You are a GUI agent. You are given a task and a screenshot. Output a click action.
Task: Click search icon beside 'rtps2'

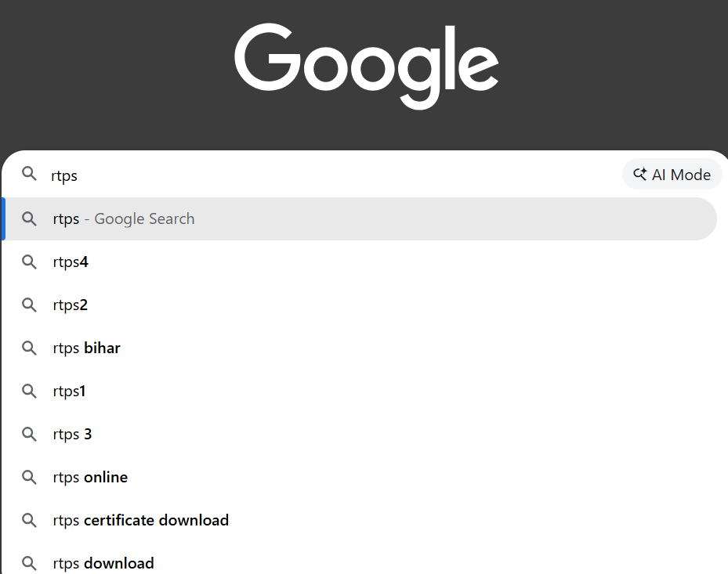click(x=29, y=305)
